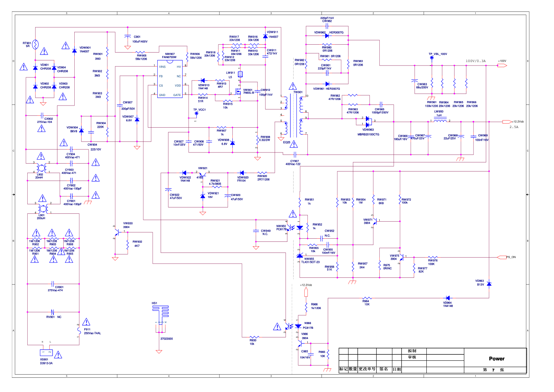Click the NW907 FAN6755W controller IC symbol

click(170, 79)
